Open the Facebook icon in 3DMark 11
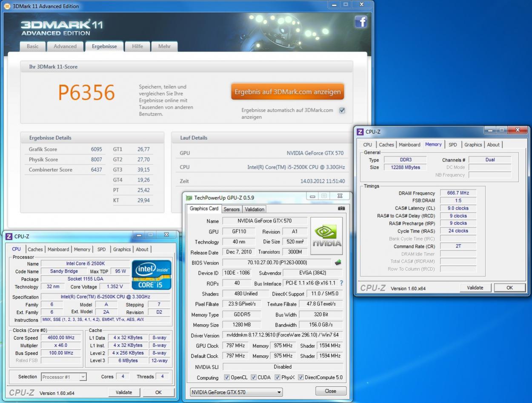The image size is (532, 403). 361,22
